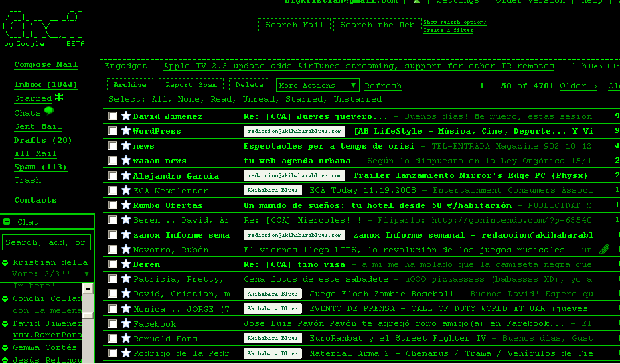
Task: Click the star on WordPress message
Action: pyautogui.click(x=126, y=131)
